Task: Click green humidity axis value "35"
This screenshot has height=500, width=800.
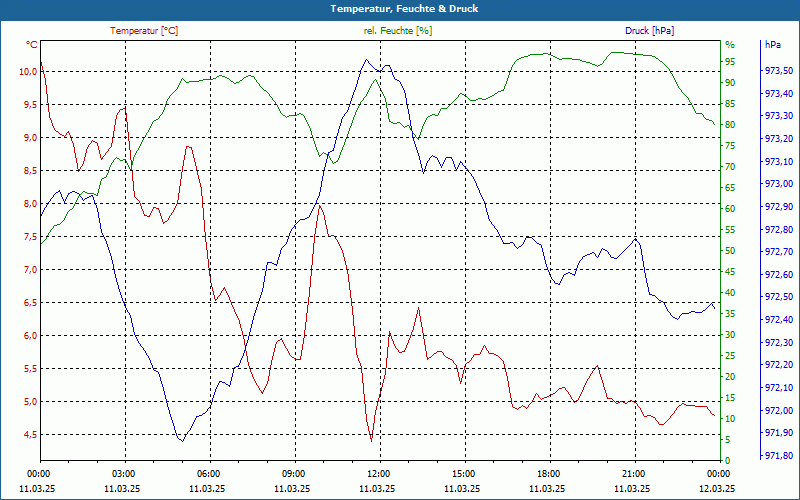Action: pyautogui.click(x=730, y=314)
